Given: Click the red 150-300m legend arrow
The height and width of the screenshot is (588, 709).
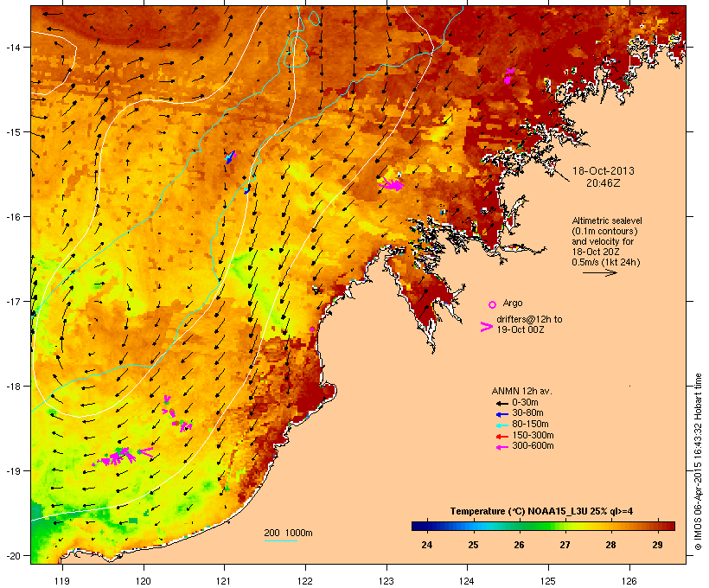Looking at the screenshot, I should [501, 436].
